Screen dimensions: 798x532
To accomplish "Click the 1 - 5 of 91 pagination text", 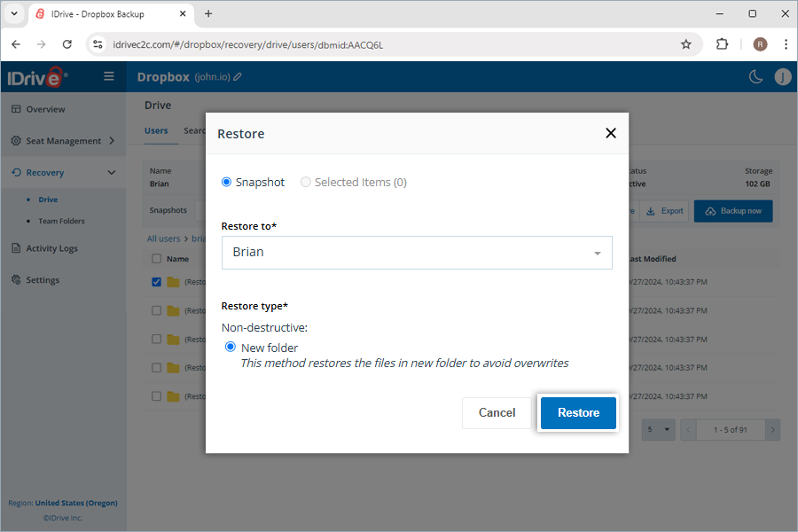I will (731, 430).
